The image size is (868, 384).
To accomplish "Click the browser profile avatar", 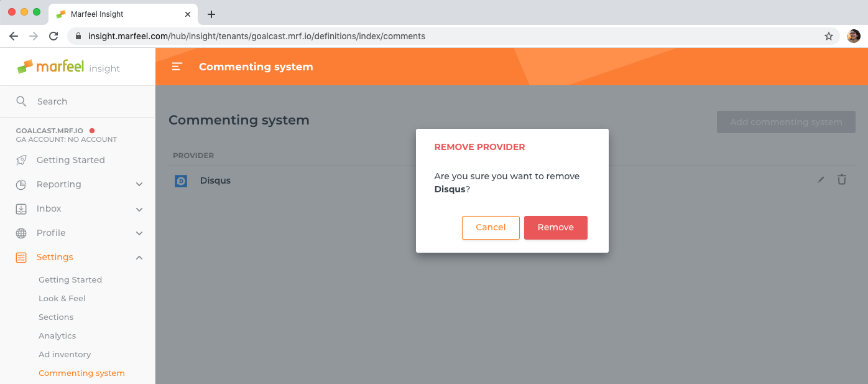I will point(854,36).
